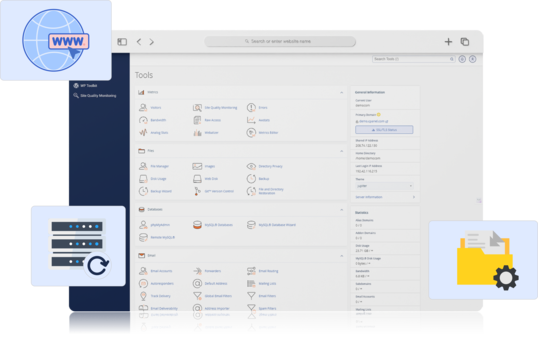This screenshot has width=538, height=363.
Task: Click the Errors icon in Metrics
Action: 251,107
